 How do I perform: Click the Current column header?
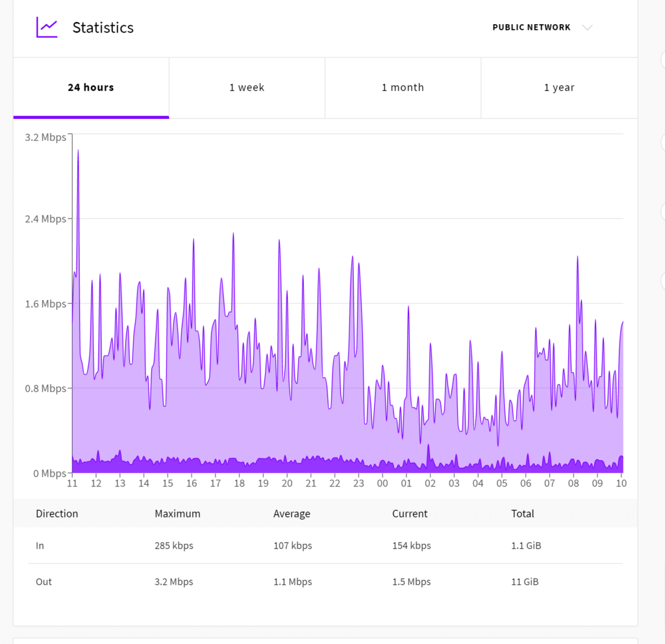tap(410, 513)
